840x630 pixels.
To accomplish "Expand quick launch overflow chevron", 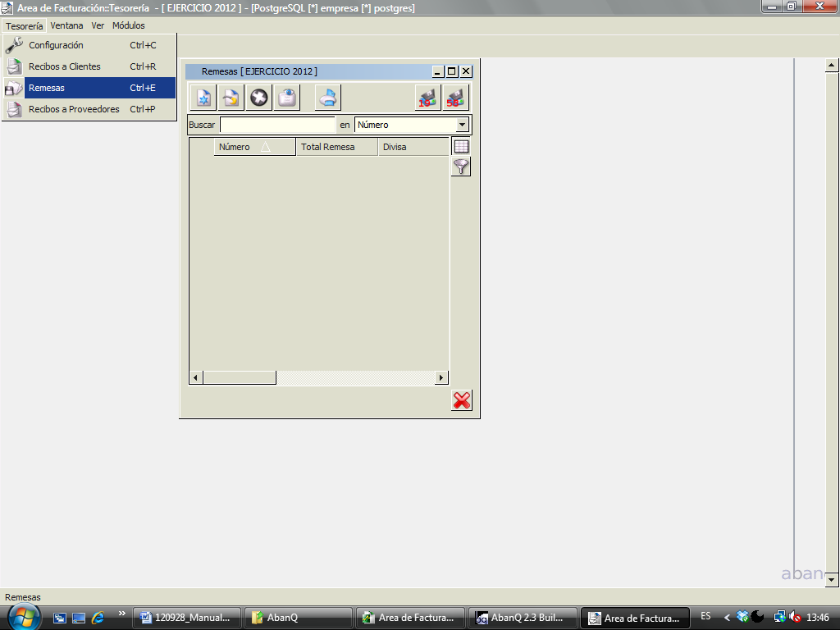I will 121,614.
